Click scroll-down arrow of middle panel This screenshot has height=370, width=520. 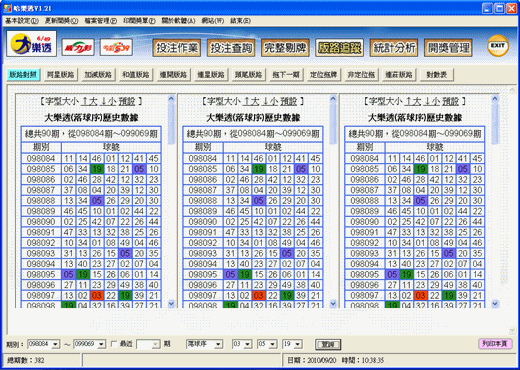coord(333,303)
